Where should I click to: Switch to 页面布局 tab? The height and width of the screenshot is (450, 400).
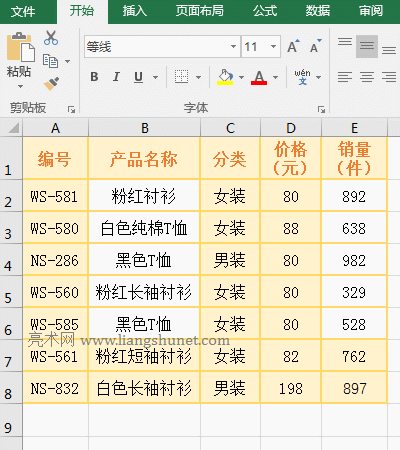(199, 11)
